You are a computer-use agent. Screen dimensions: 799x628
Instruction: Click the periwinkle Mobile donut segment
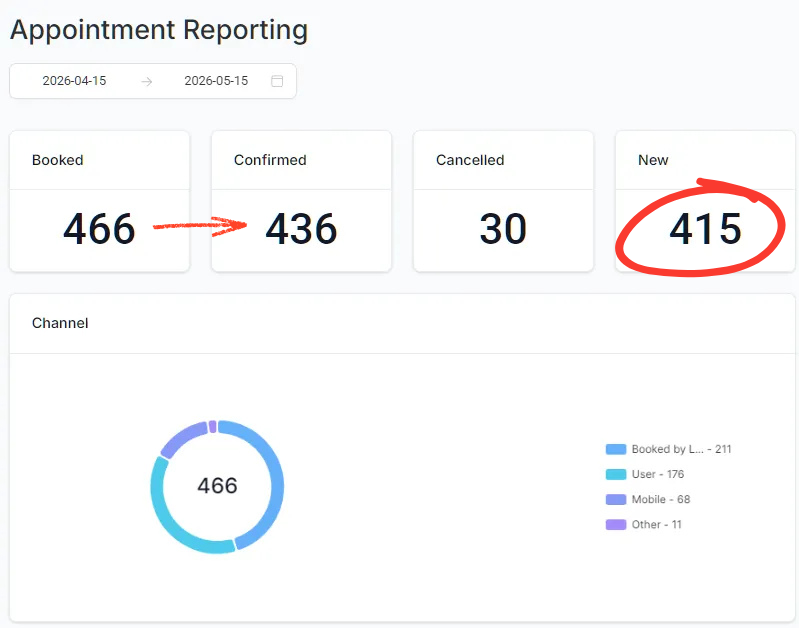point(182,436)
